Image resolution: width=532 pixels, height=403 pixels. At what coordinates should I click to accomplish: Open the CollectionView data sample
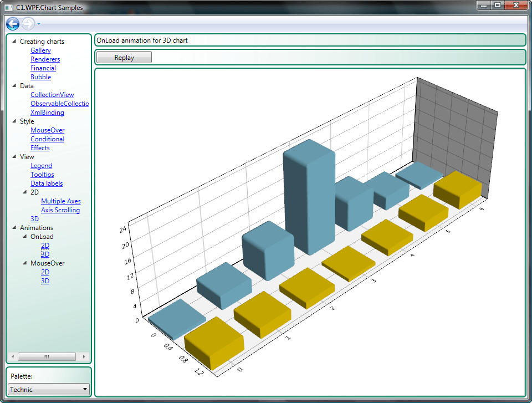52,94
